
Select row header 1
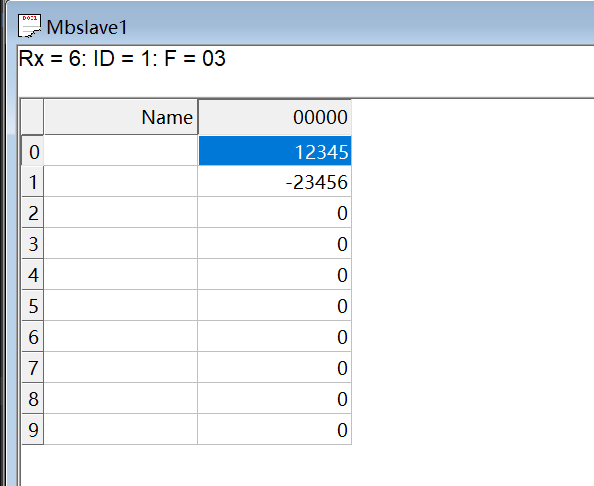(x=33, y=181)
